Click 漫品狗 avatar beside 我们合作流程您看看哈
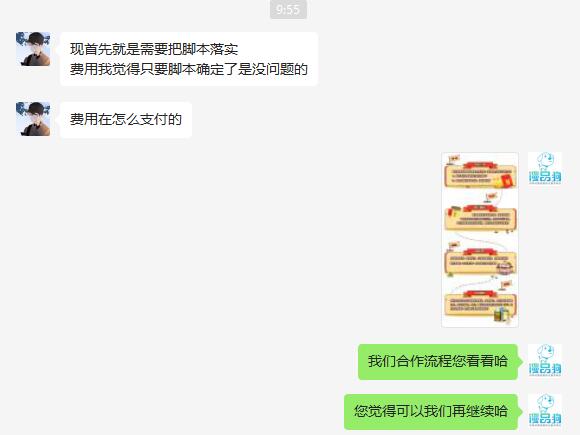Image resolution: width=580 pixels, height=435 pixels. pos(545,361)
